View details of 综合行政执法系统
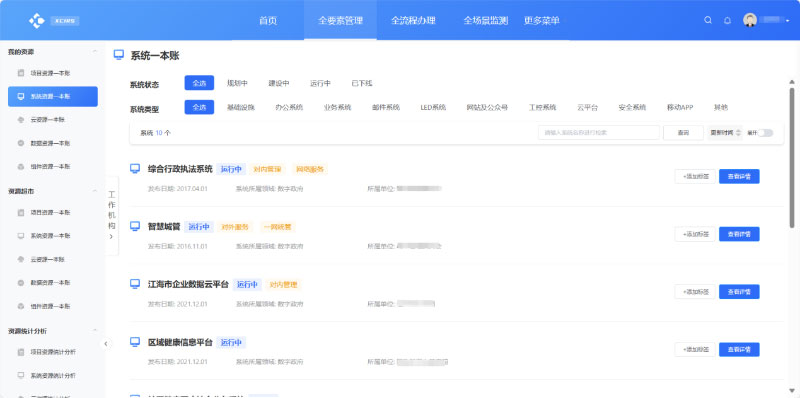 [x=739, y=177]
